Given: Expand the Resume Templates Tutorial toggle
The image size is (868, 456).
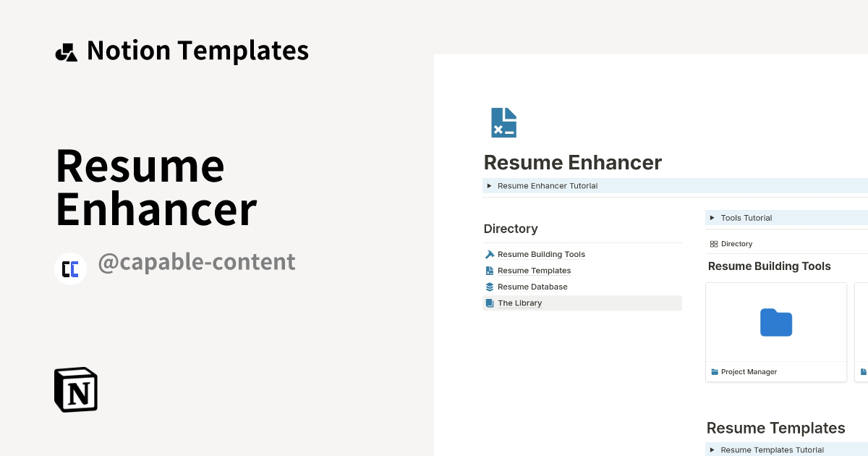Looking at the screenshot, I should point(712,449).
